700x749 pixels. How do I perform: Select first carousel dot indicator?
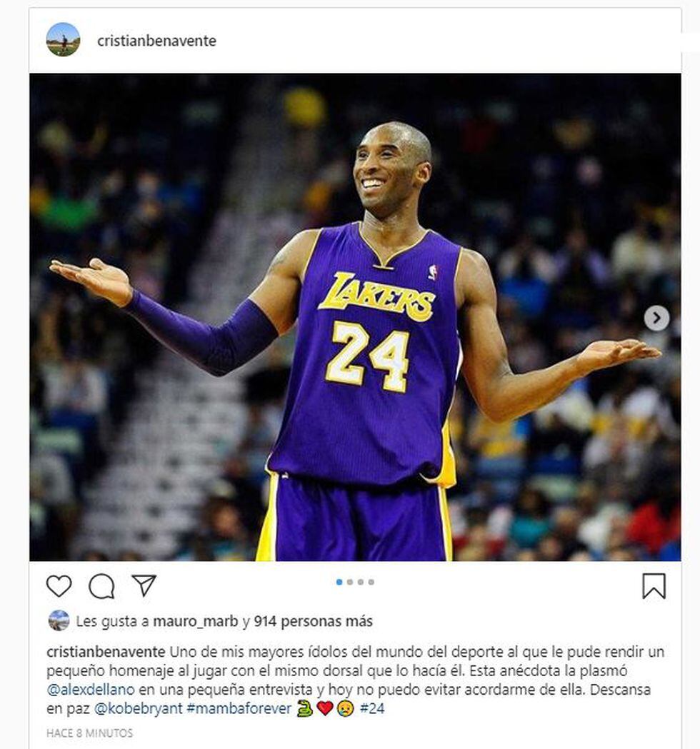(x=339, y=582)
